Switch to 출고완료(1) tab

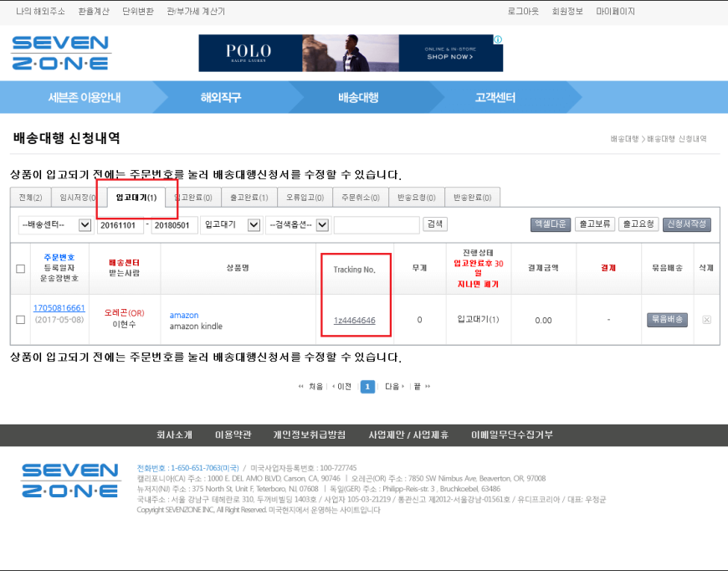tap(249, 198)
